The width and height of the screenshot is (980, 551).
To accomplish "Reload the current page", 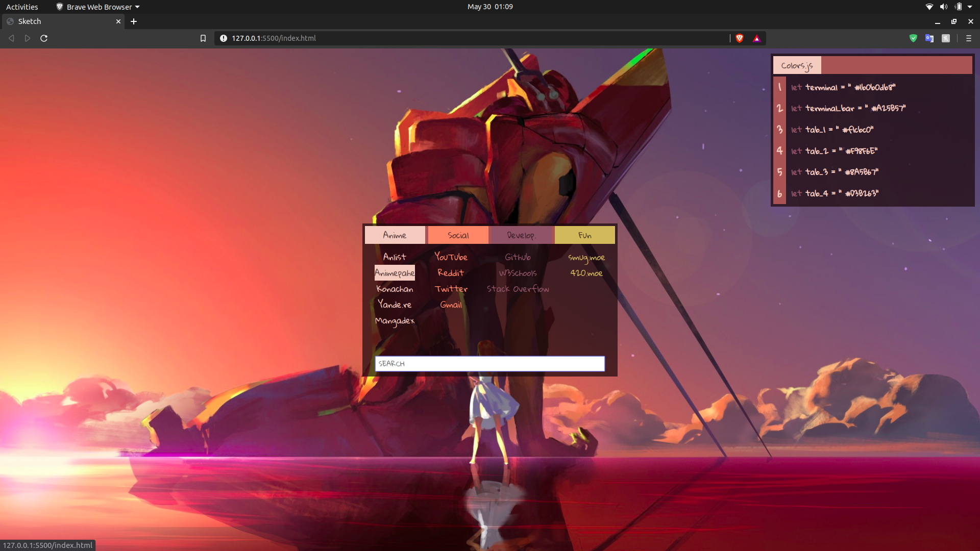I will [44, 38].
